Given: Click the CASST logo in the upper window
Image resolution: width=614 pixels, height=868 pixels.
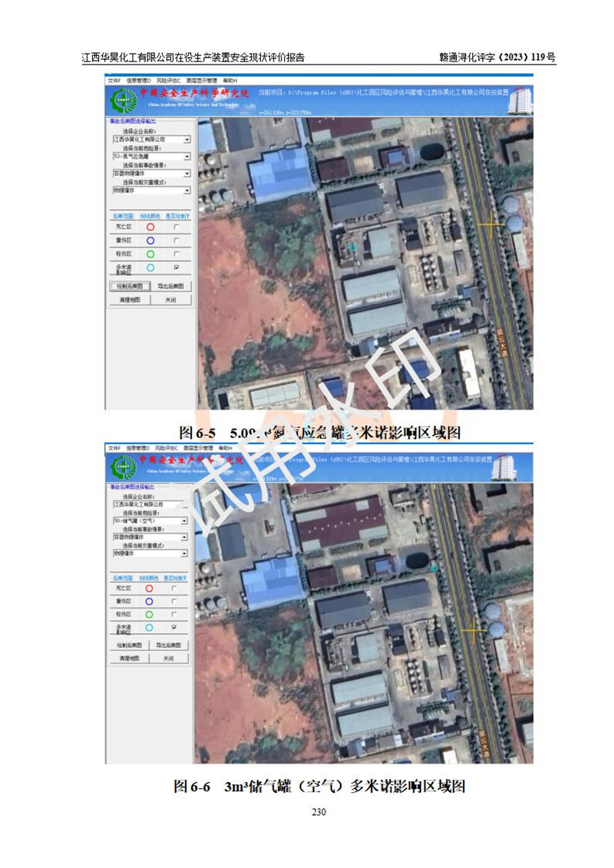Looking at the screenshot, I should coord(120,100).
